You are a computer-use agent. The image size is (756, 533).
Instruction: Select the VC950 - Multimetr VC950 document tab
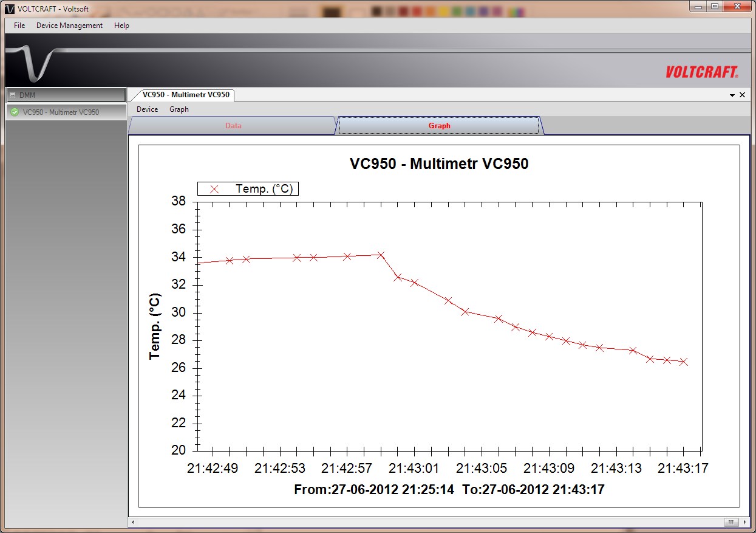[186, 95]
